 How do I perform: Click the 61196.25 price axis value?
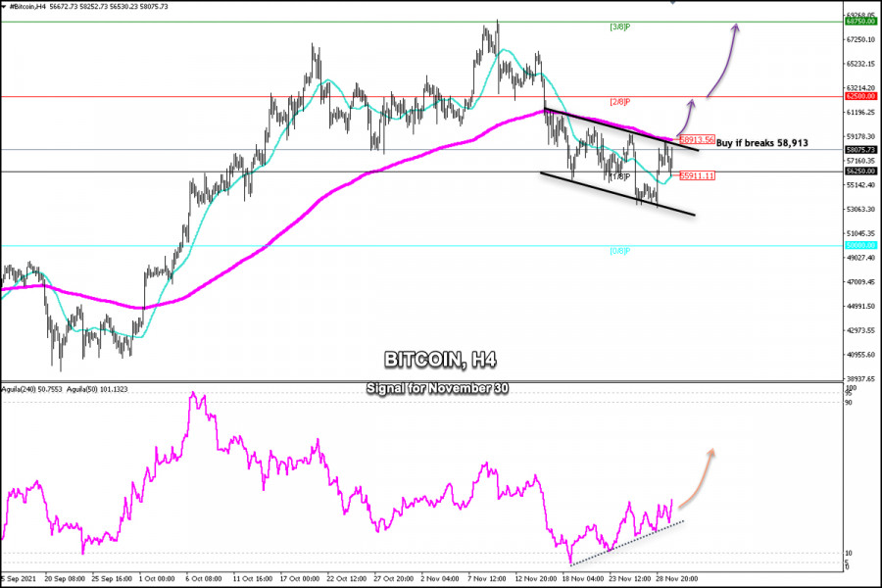(860, 113)
